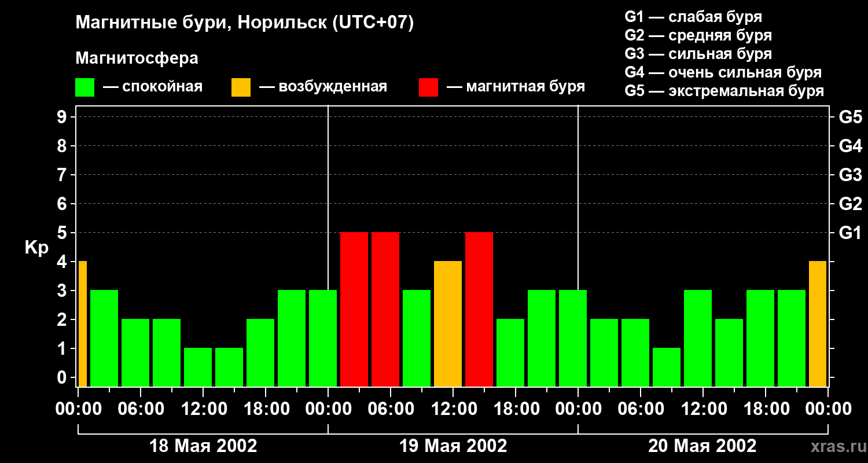Viewport: 868px width, 463px height.
Task: Click the 12:00 time label for 18 Мая
Action: [x=203, y=409]
